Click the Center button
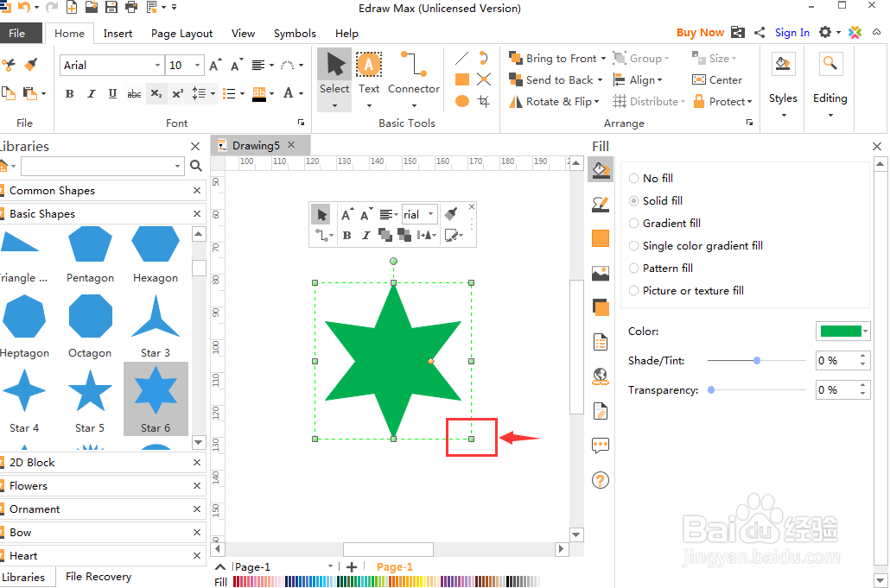This screenshot has width=890, height=588. [717, 80]
